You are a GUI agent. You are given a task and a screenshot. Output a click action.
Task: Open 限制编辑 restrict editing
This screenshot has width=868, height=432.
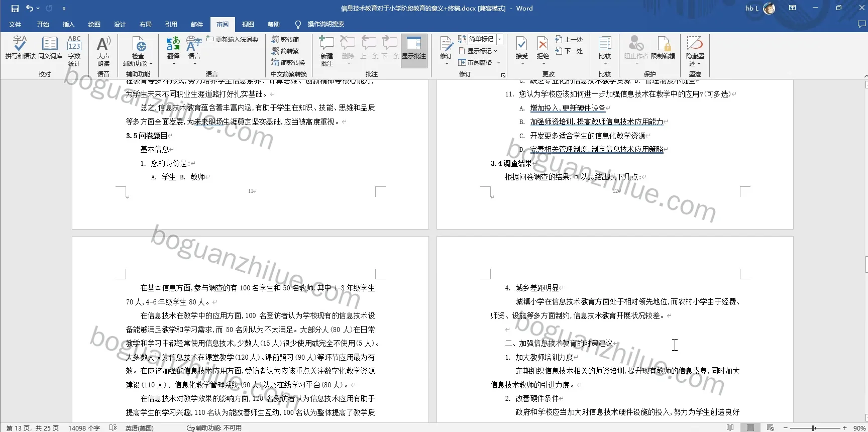click(663, 48)
